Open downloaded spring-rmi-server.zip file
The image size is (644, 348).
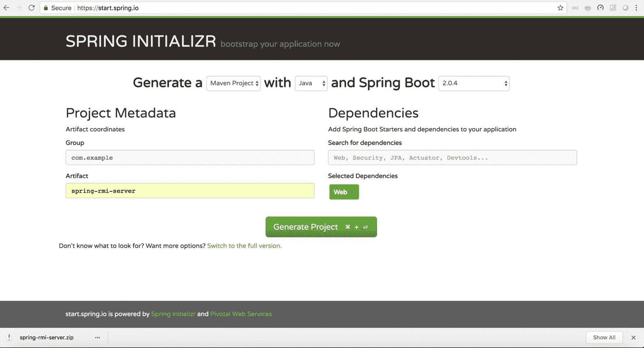click(x=46, y=337)
